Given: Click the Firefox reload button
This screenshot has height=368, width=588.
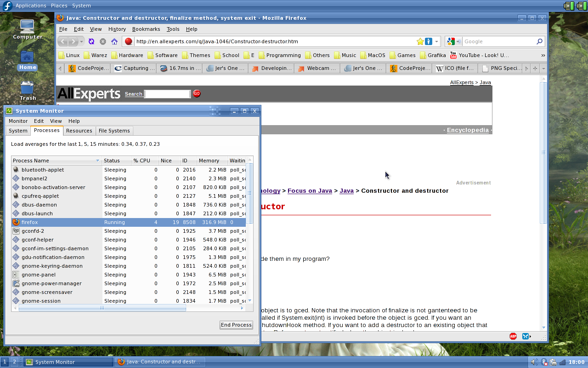Looking at the screenshot, I should [91, 41].
